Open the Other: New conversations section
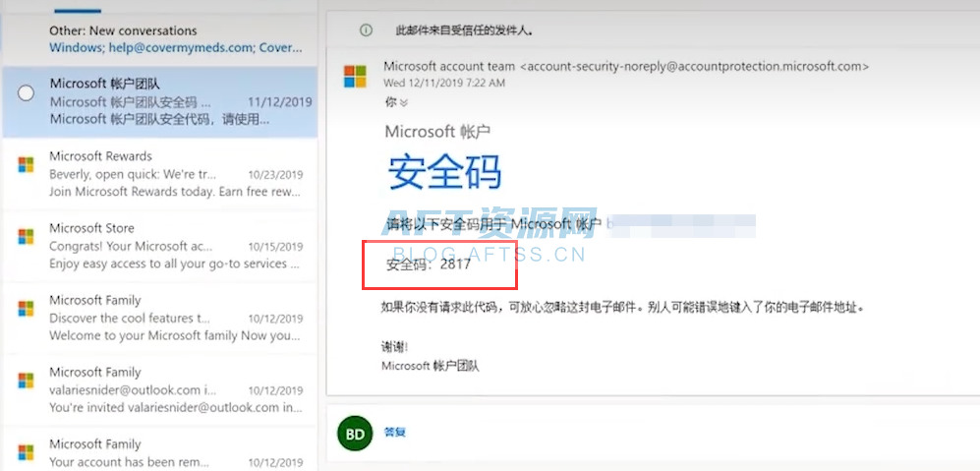The height and width of the screenshot is (471, 980). [x=123, y=30]
